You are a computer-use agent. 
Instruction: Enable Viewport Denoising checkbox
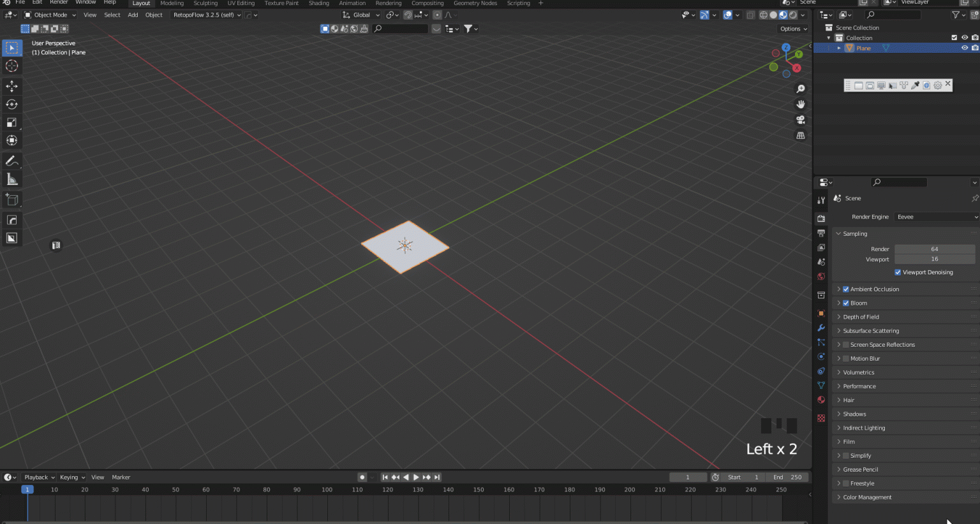898,272
